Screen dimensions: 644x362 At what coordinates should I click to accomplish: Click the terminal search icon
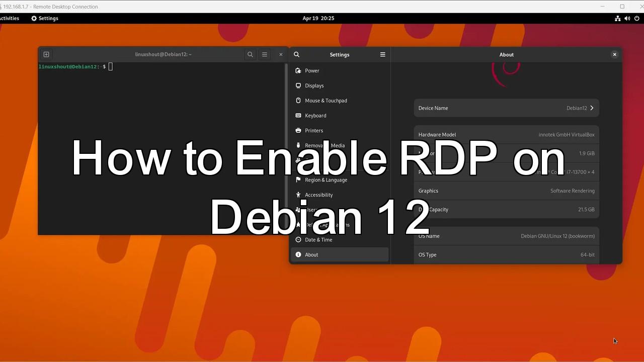[x=250, y=54]
